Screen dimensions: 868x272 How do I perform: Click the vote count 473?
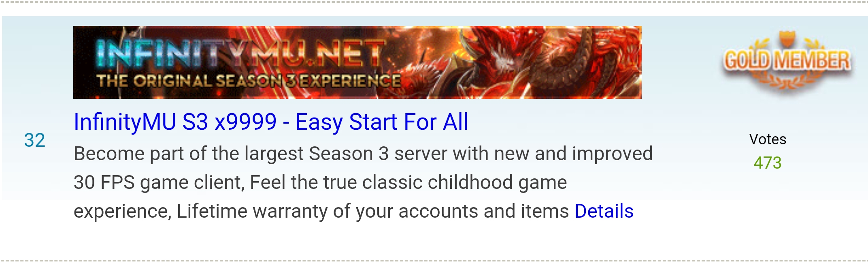tap(768, 163)
